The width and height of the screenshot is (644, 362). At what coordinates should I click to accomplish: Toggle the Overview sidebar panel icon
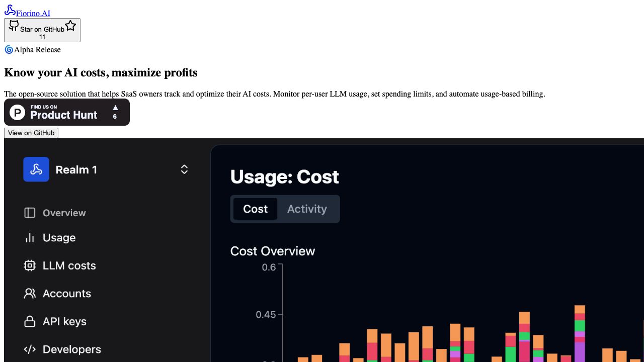[30, 213]
